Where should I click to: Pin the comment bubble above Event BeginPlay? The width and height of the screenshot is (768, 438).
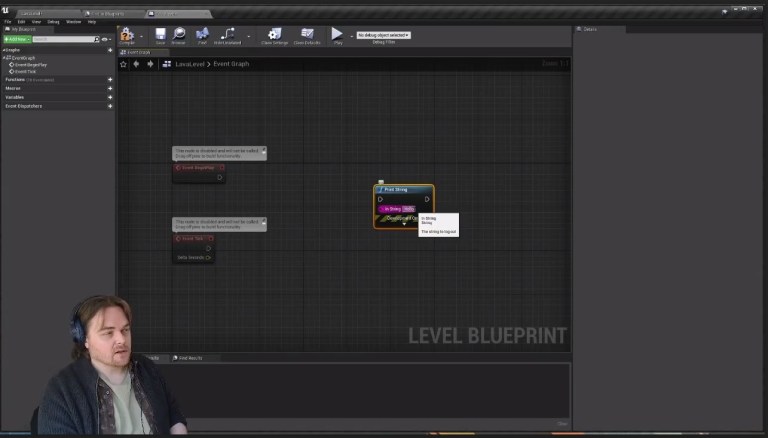click(x=264, y=151)
